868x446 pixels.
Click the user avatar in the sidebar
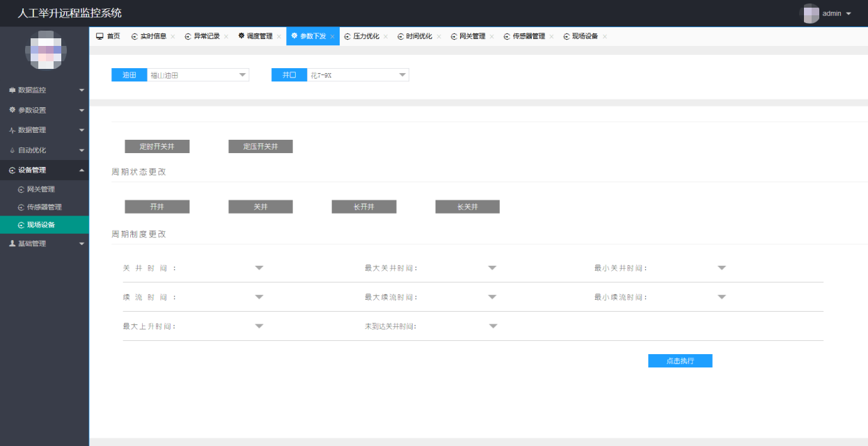click(x=46, y=51)
